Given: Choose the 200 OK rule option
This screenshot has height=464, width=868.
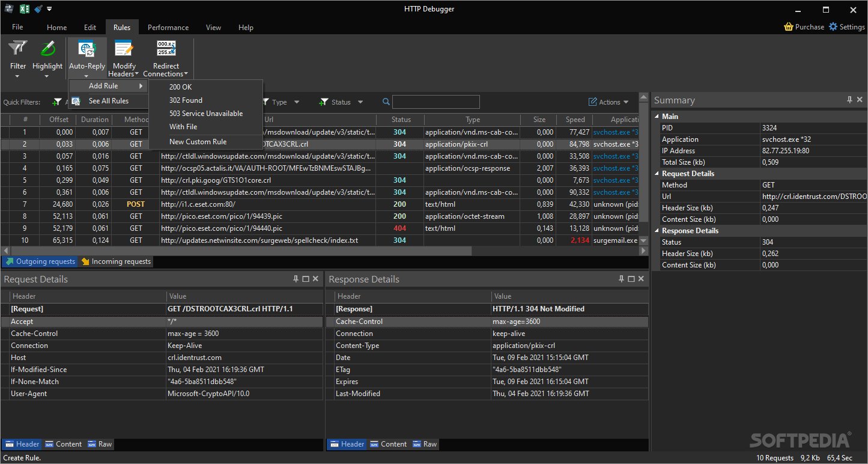Looking at the screenshot, I should point(206,87).
